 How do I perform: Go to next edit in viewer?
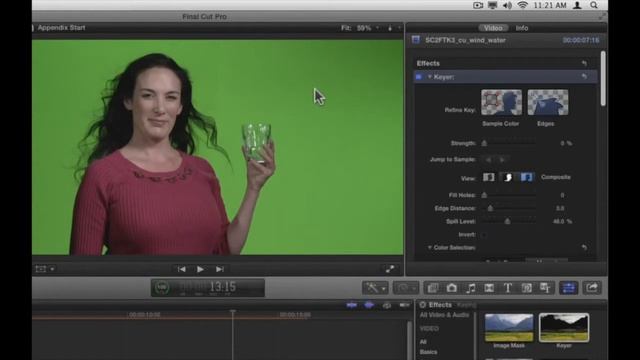(x=220, y=269)
